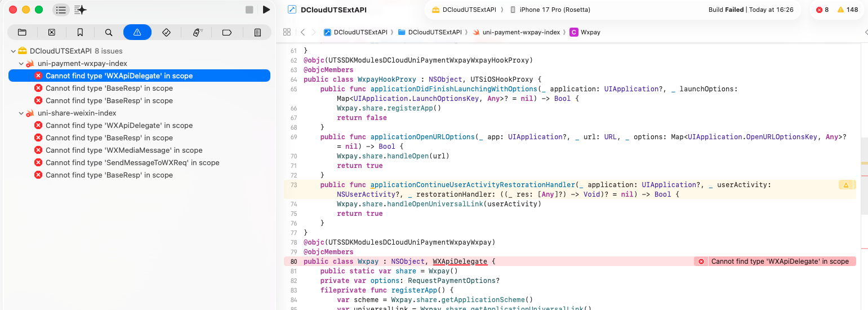Click the red error icon on line 80
868x310 pixels.
[701, 262]
